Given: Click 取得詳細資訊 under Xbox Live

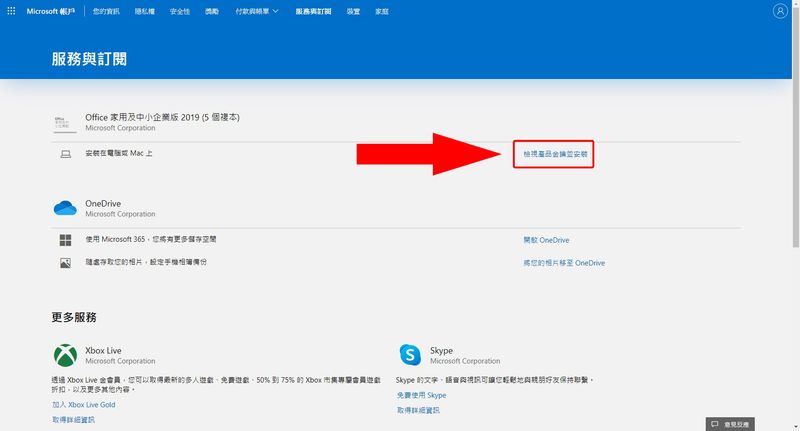Looking at the screenshot, I should coord(73,420).
